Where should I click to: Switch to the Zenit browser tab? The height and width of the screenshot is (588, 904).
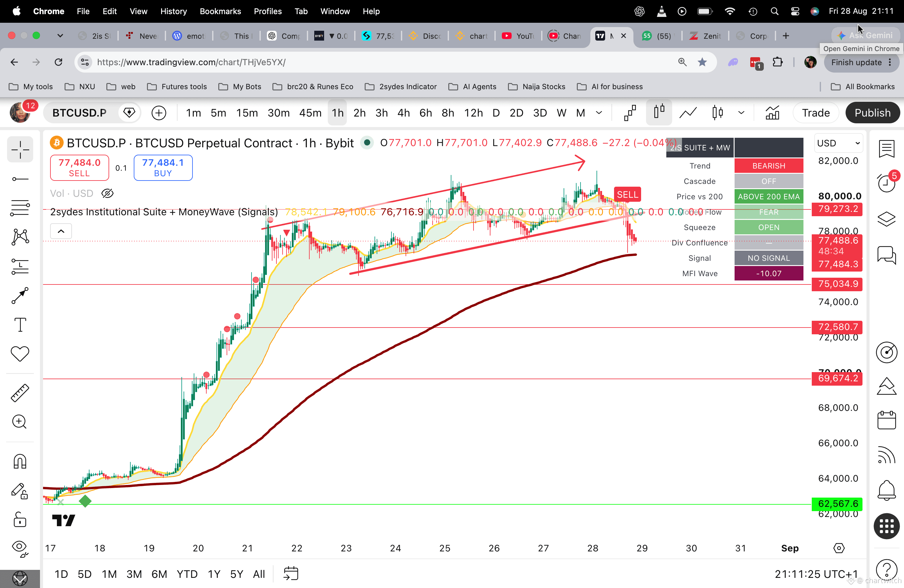pos(705,36)
